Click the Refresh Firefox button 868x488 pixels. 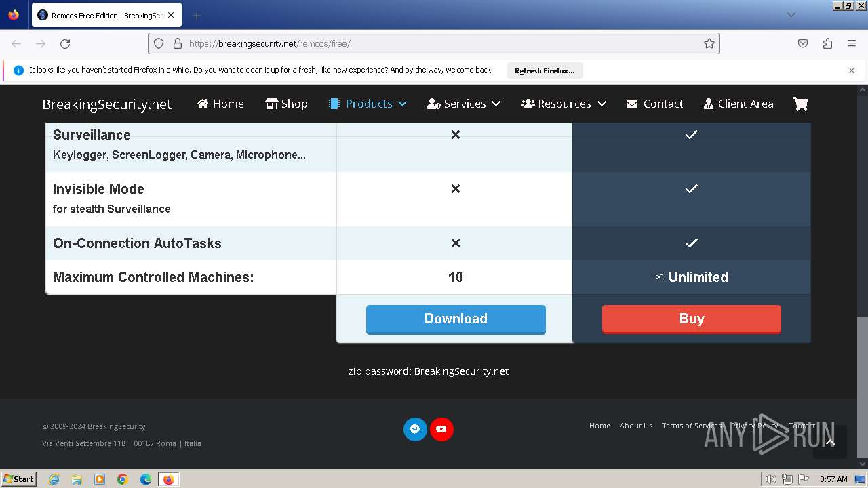(x=545, y=70)
